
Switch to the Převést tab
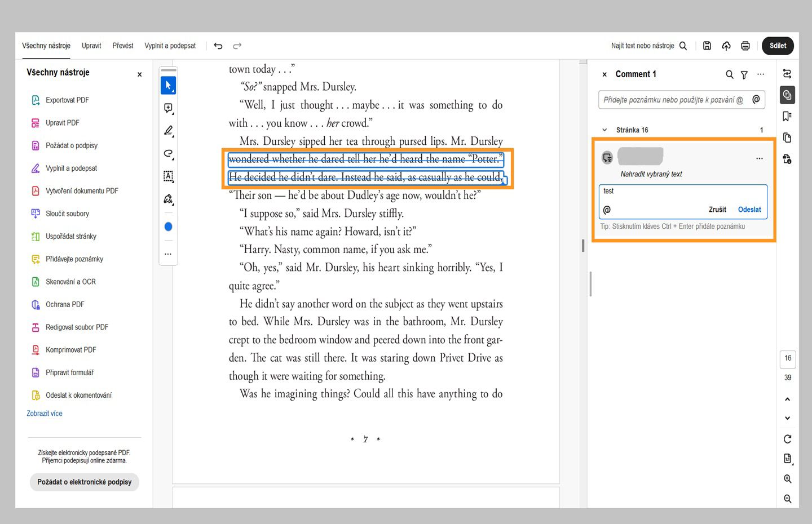pos(122,46)
